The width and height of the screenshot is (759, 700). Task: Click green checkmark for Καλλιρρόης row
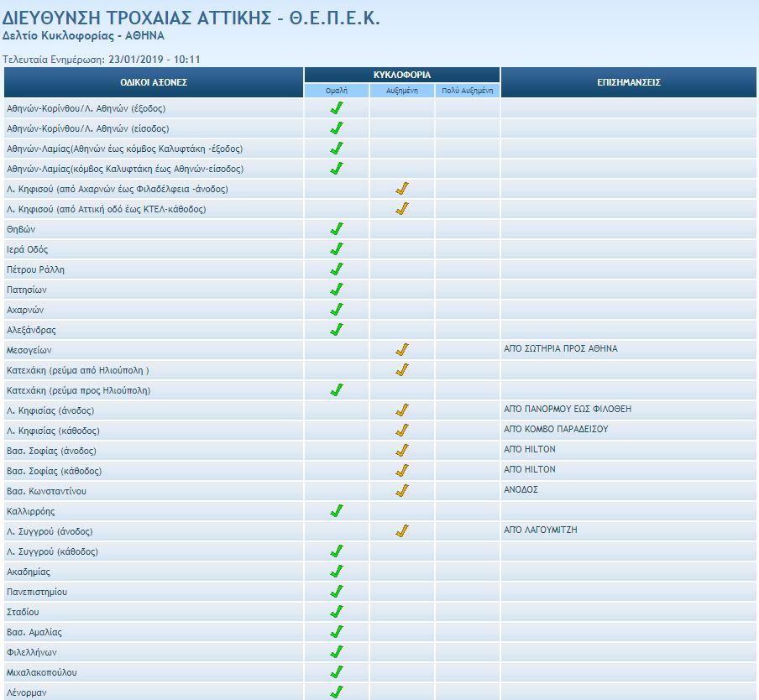point(337,511)
